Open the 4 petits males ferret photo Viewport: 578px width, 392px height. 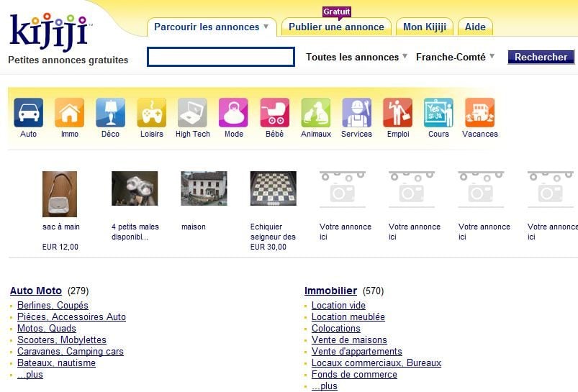[135, 188]
